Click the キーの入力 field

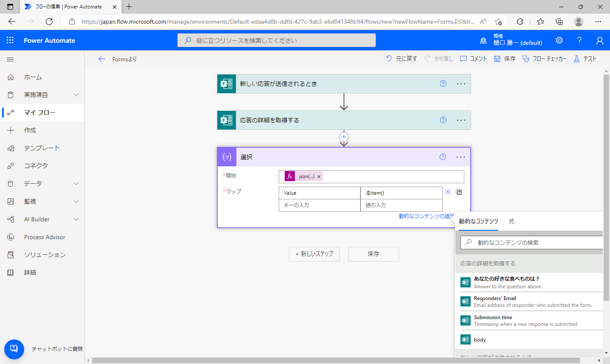(319, 205)
